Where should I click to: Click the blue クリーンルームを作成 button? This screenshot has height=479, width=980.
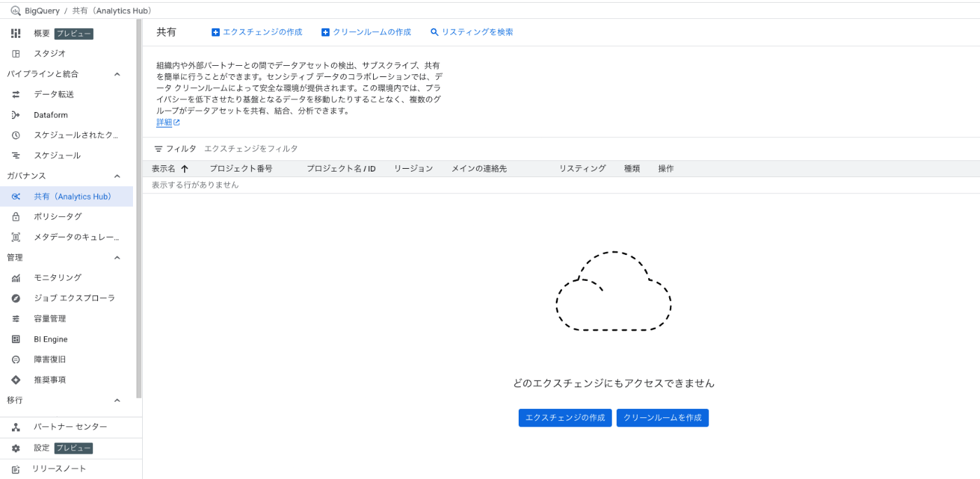662,417
